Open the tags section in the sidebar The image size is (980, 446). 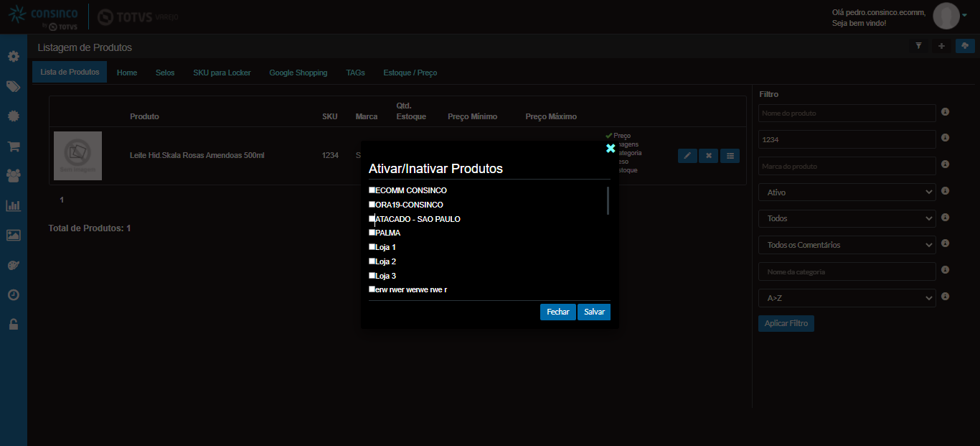click(13, 86)
